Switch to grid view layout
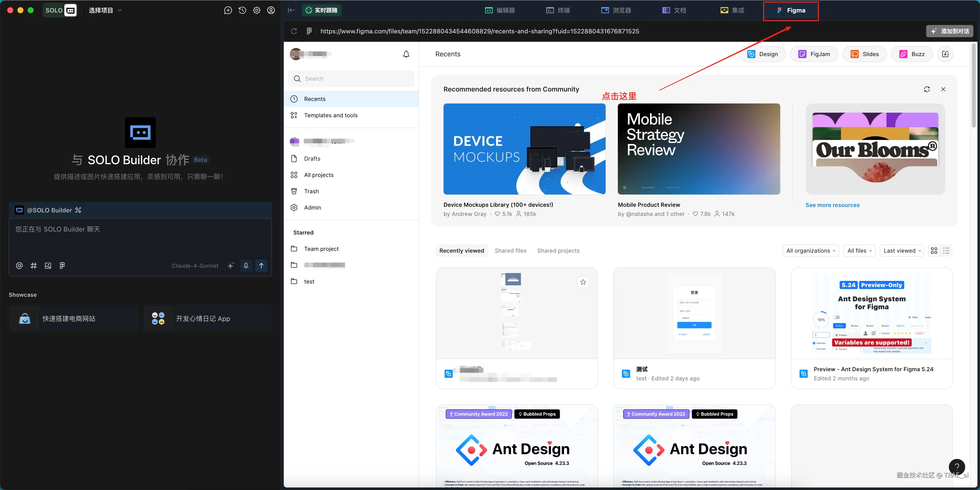The height and width of the screenshot is (490, 980). pos(934,251)
